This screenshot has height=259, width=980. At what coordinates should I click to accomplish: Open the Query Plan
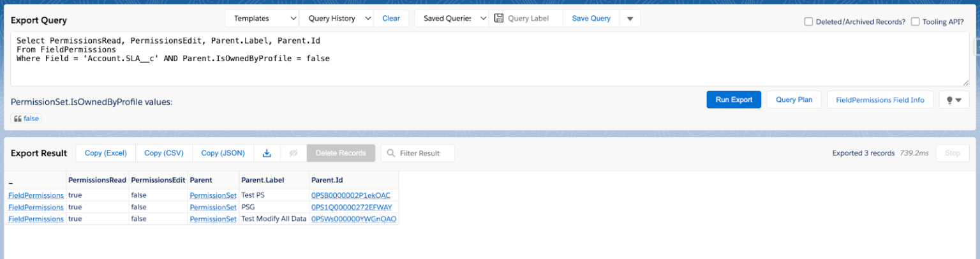794,100
